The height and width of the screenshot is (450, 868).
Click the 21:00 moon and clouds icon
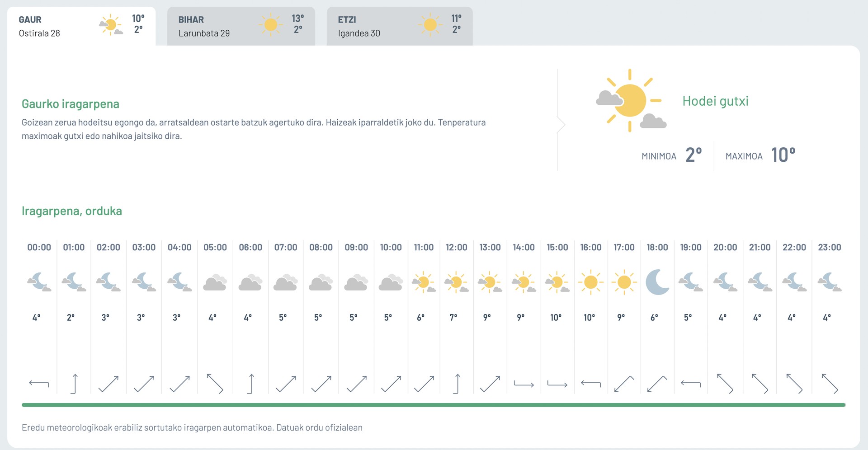coord(760,282)
